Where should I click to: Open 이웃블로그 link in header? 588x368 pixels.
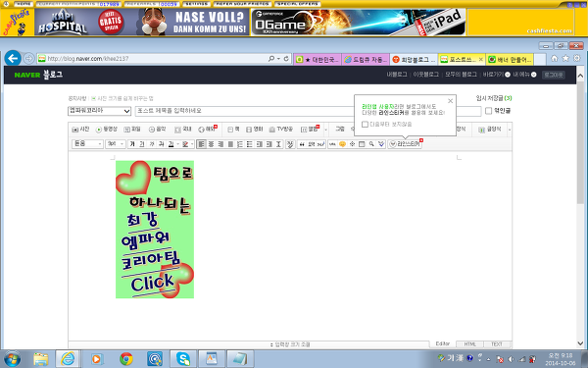[x=425, y=75]
